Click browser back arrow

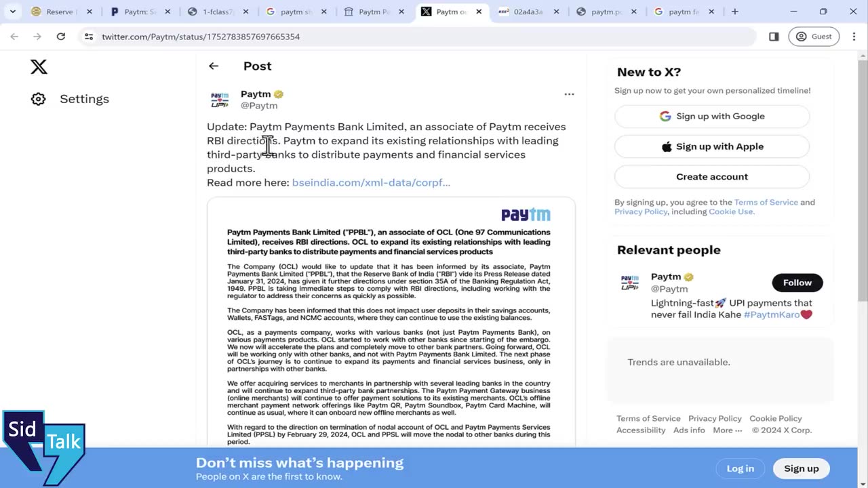[x=14, y=37]
